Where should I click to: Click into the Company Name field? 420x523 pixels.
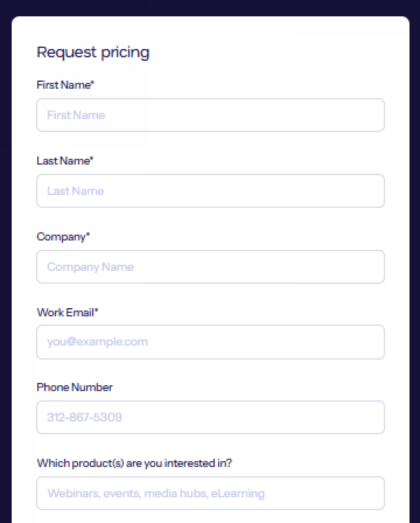210,267
